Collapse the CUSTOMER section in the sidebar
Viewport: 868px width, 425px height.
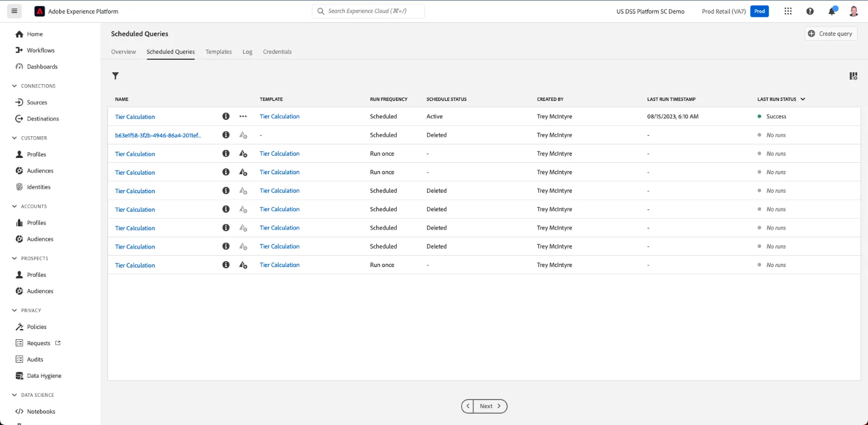click(x=15, y=138)
